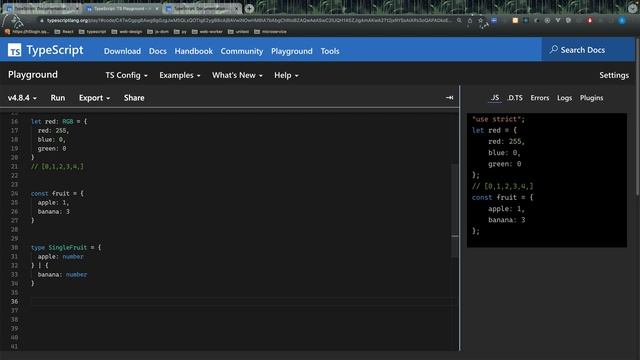640x360 pixels.
Task: Click into the Search Docs field
Action: [588, 50]
